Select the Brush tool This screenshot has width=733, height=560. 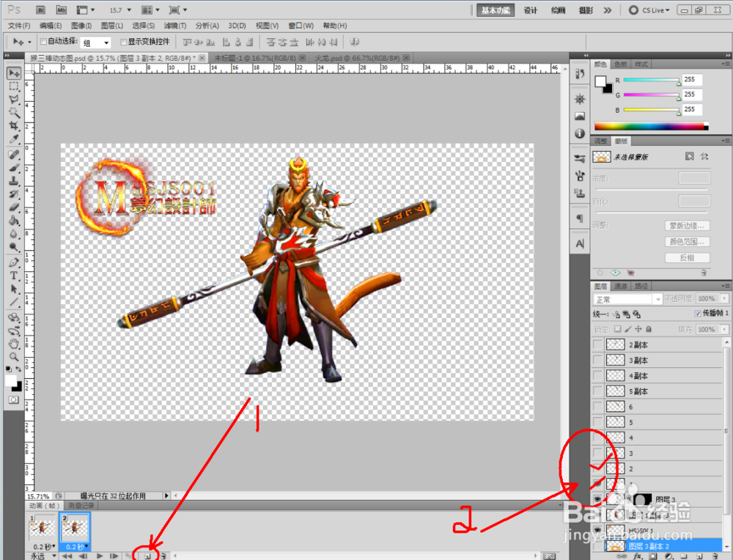click(x=14, y=167)
